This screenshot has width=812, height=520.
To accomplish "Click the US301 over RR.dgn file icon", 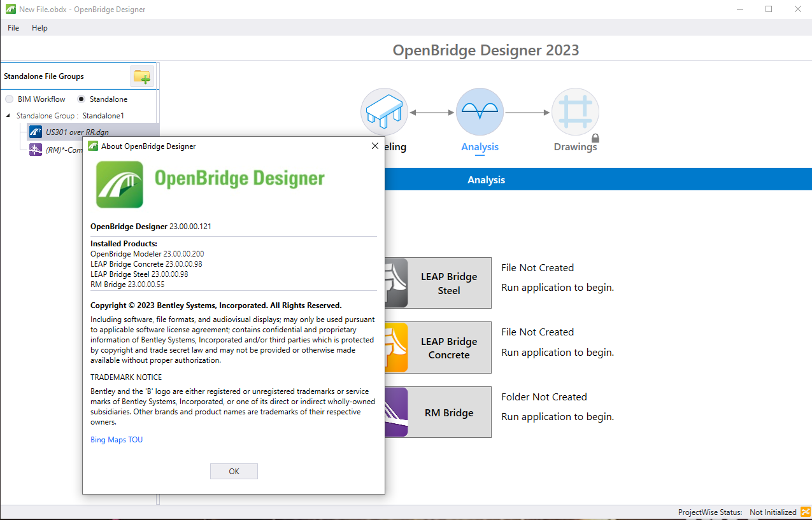I will [36, 132].
